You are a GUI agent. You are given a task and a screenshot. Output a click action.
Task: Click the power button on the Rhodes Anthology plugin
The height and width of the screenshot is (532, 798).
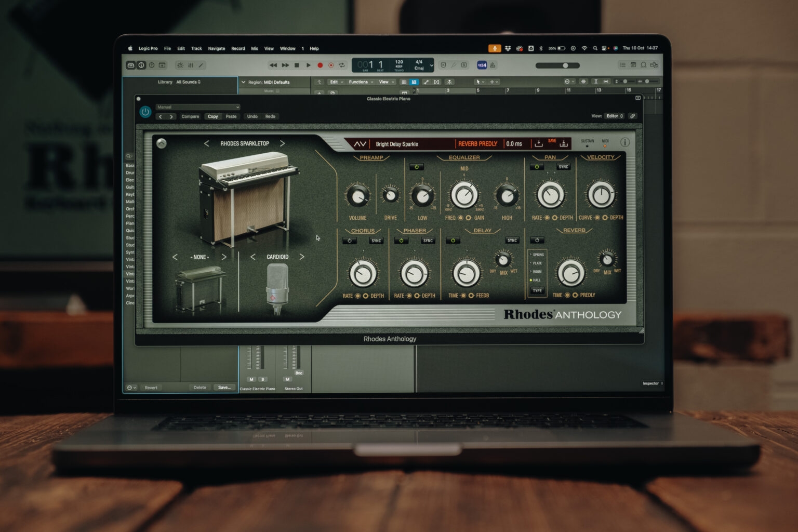click(145, 112)
